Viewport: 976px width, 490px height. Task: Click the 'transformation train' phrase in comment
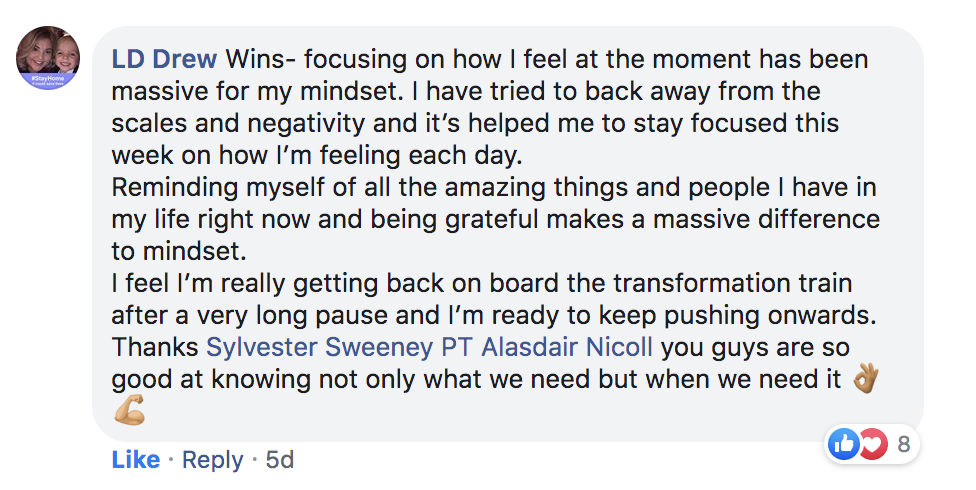pos(732,283)
